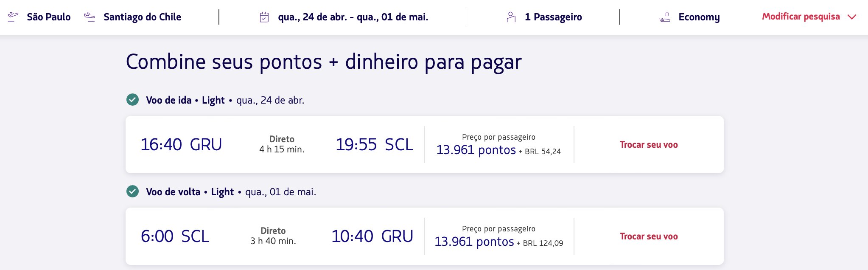The width and height of the screenshot is (868, 270).
Task: Click the green checkmark for Voo de ida
Action: tap(133, 100)
